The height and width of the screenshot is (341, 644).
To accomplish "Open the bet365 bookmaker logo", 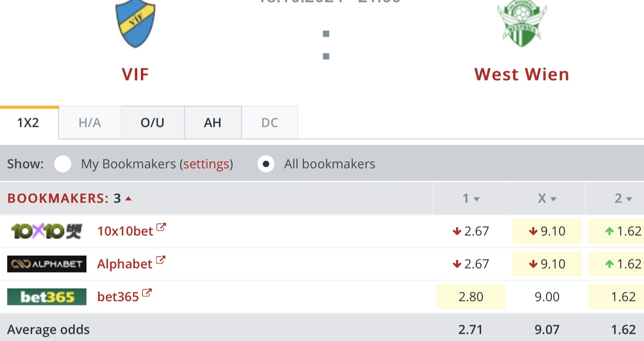I will (47, 297).
